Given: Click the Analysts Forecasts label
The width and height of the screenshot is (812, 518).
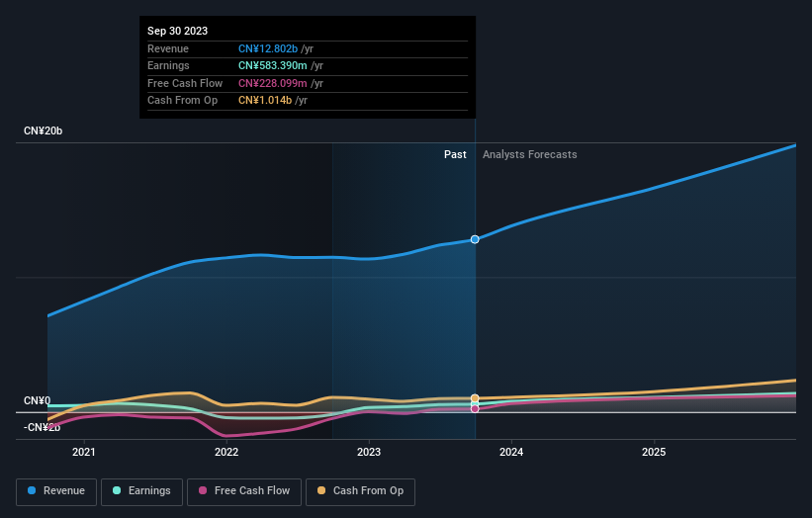Looking at the screenshot, I should [530, 155].
